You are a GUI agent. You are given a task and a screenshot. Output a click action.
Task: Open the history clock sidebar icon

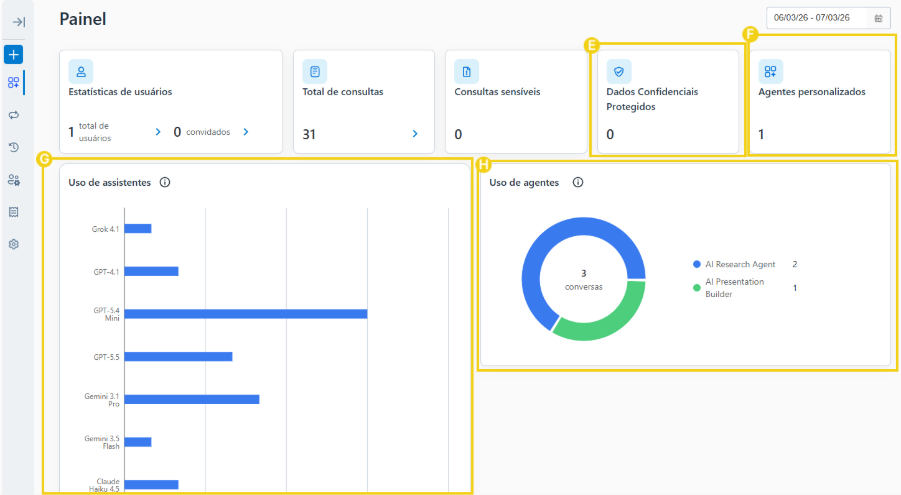[x=14, y=147]
